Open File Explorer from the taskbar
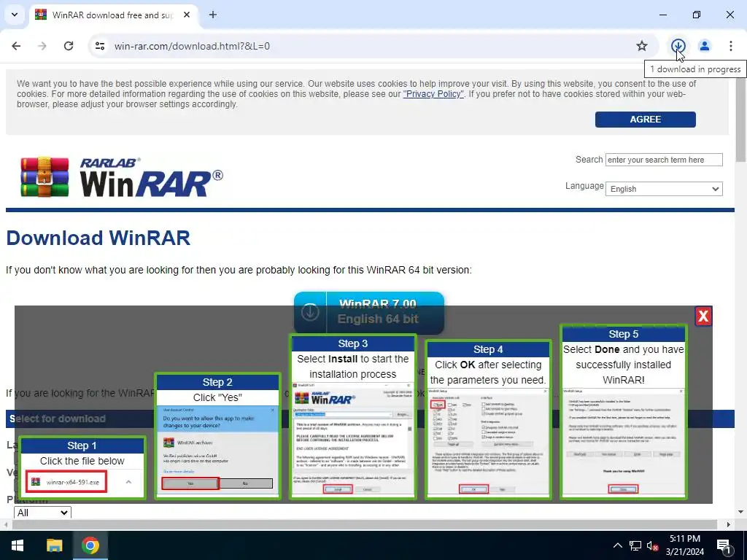747x560 pixels. tap(54, 545)
